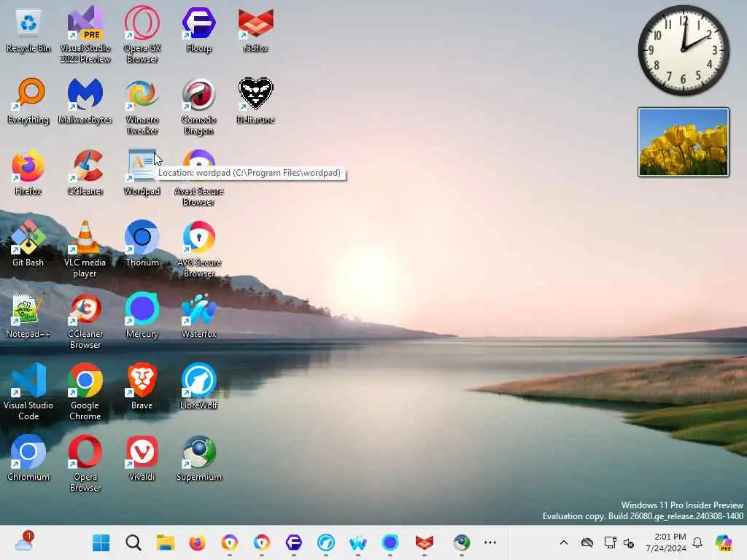Open the network display tray icon
747x560 pixels.
pyautogui.click(x=610, y=542)
